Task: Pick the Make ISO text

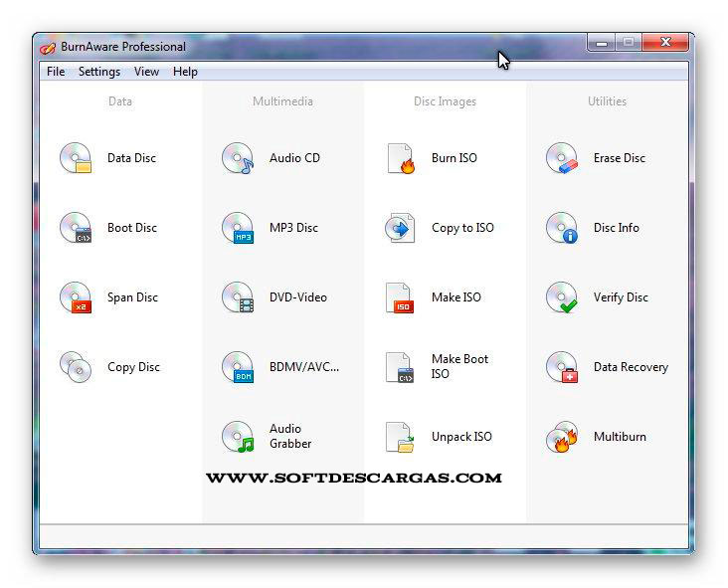Action: pyautogui.click(x=455, y=297)
